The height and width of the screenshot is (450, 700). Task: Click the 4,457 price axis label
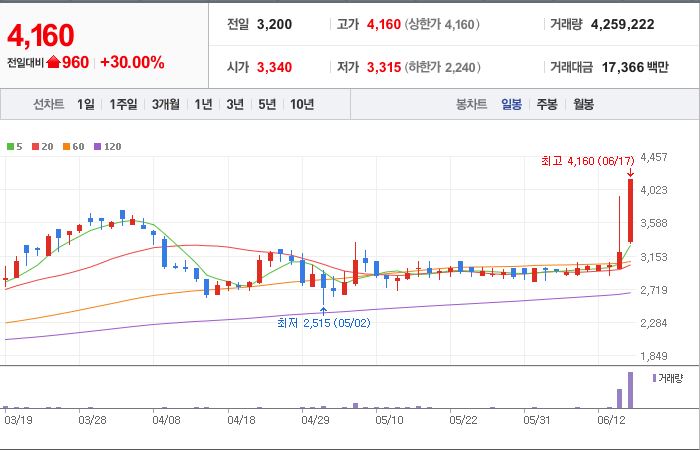[654, 157]
